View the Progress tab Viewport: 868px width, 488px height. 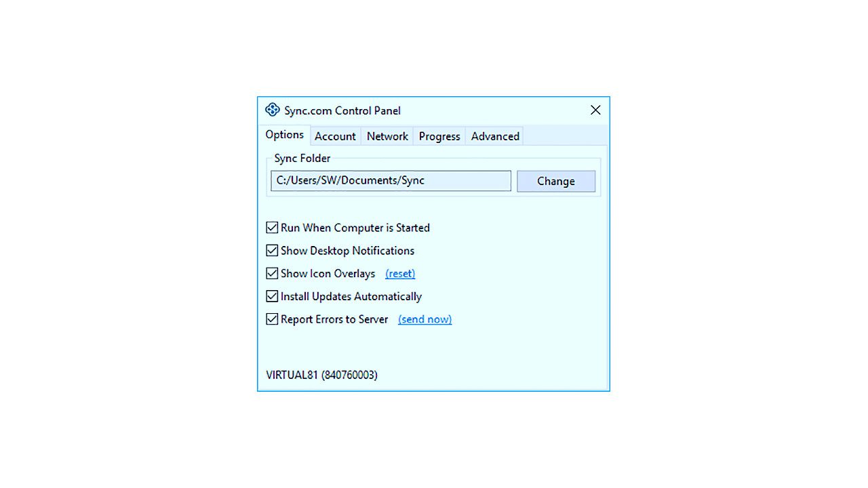tap(439, 136)
